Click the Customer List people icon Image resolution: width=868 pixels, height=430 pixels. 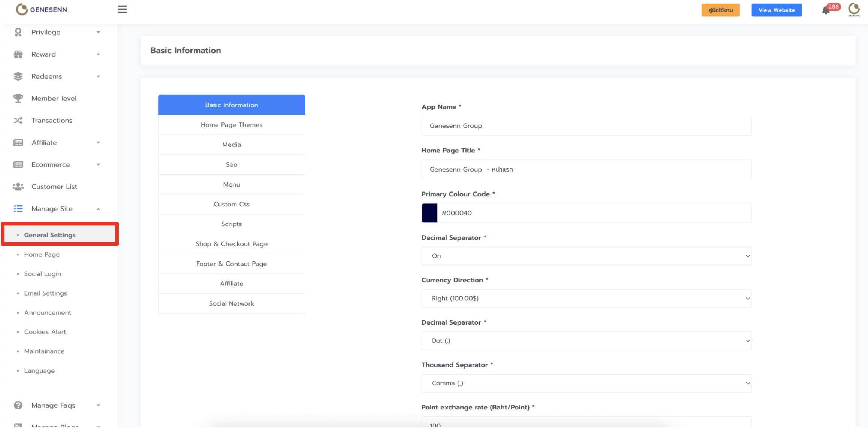click(18, 187)
